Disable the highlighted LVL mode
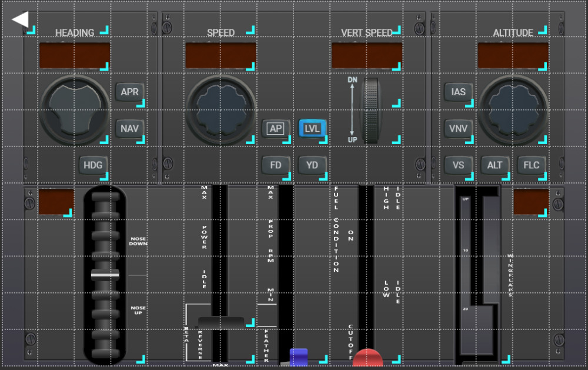The image size is (588, 370). 312,128
